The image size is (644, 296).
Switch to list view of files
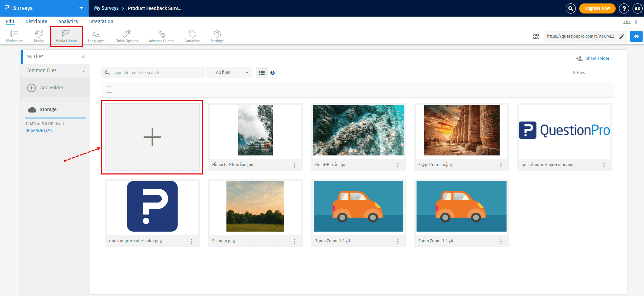point(262,73)
